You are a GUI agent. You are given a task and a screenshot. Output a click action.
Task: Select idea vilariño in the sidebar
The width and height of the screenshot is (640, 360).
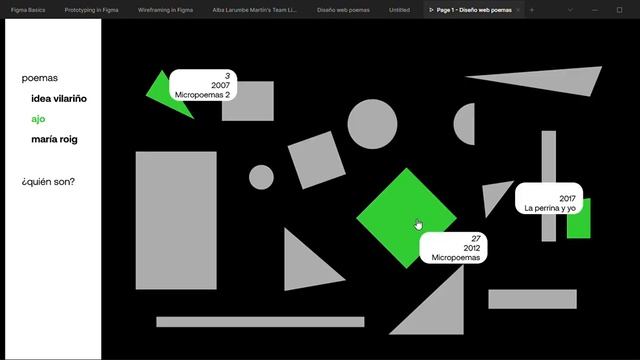click(59, 98)
